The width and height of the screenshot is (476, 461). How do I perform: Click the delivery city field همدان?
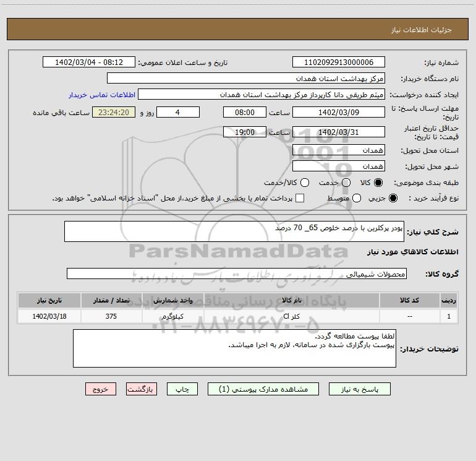pos(339,166)
